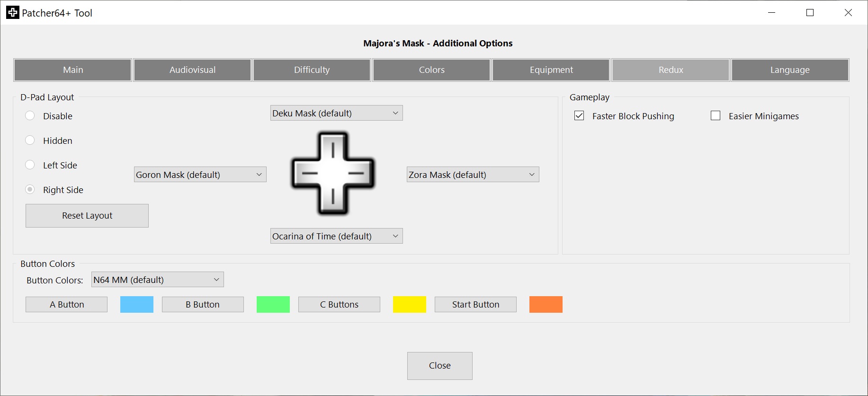Screen dimensions: 868x396
Task: Select the Disable D-Pad radio button
Action: point(30,116)
